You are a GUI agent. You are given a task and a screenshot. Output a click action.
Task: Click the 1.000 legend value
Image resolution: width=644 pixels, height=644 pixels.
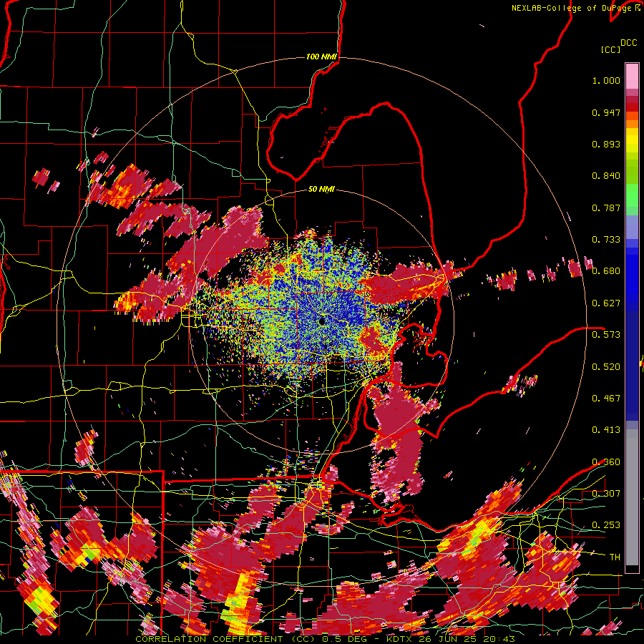[x=606, y=80]
